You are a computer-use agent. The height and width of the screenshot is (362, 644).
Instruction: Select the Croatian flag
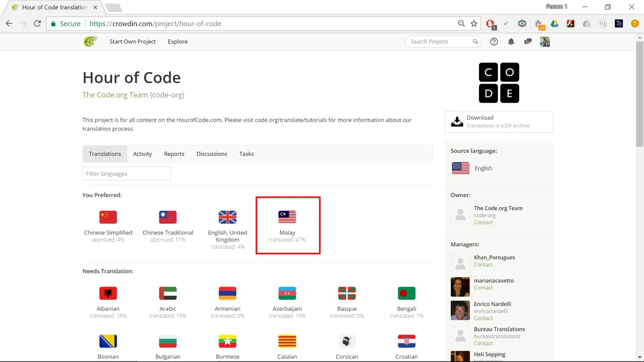tap(407, 341)
